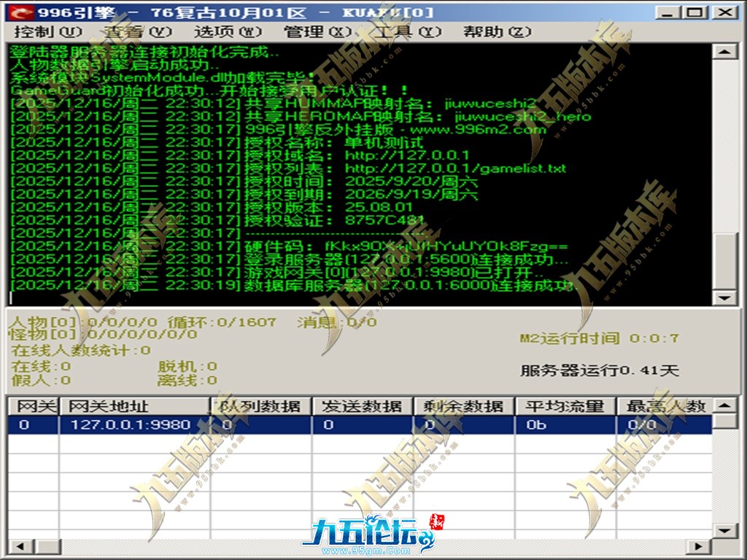Open the 管理 menu

click(317, 32)
